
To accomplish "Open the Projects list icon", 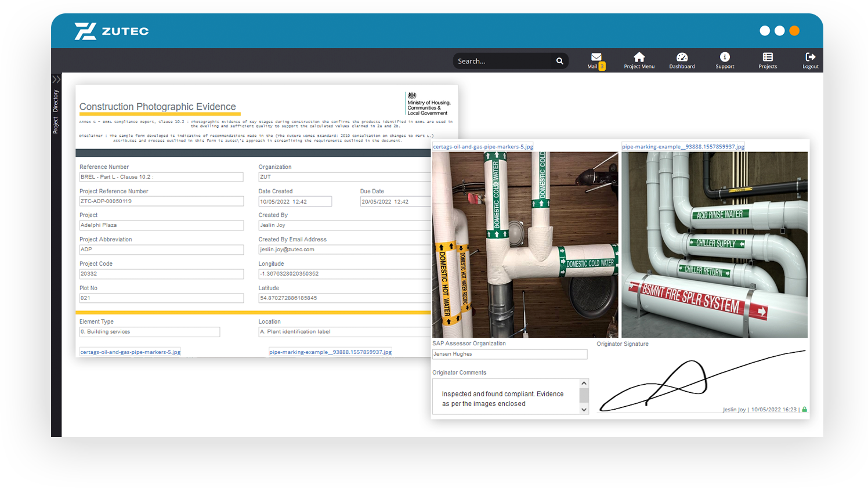I will click(768, 57).
